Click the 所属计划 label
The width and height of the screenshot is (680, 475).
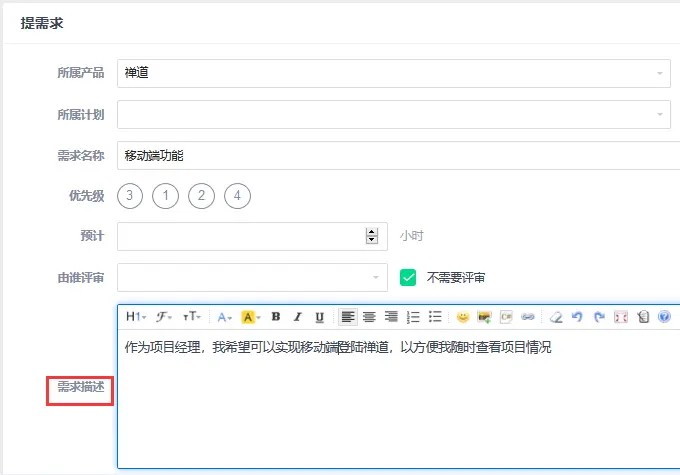tap(81, 115)
